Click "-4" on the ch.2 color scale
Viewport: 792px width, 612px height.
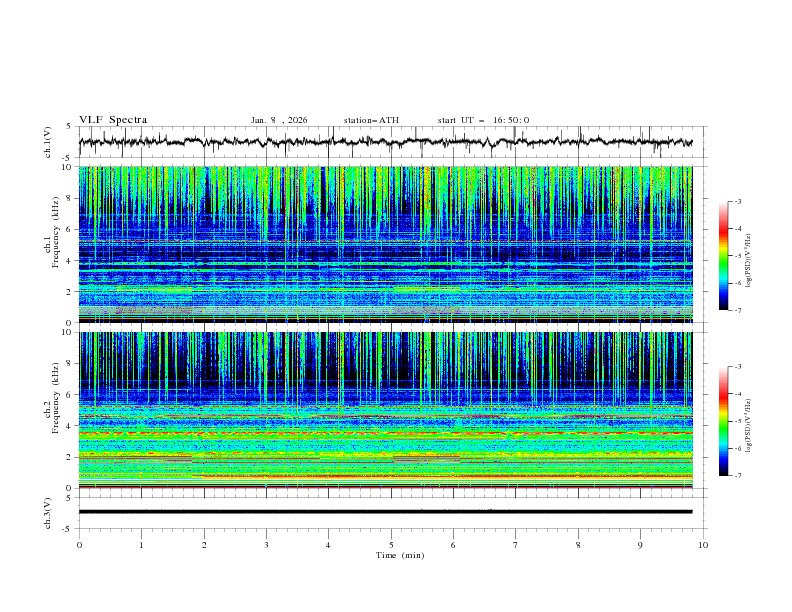tap(738, 394)
